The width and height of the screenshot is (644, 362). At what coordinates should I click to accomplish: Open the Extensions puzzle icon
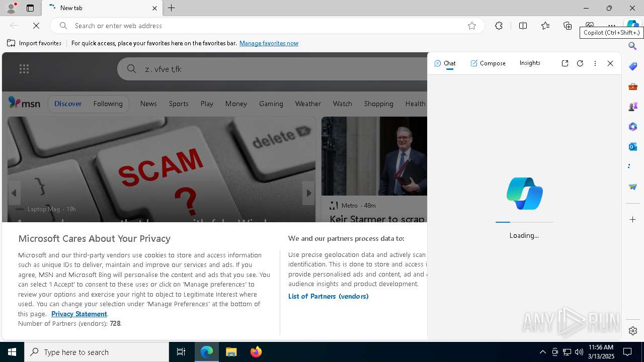pos(499,26)
